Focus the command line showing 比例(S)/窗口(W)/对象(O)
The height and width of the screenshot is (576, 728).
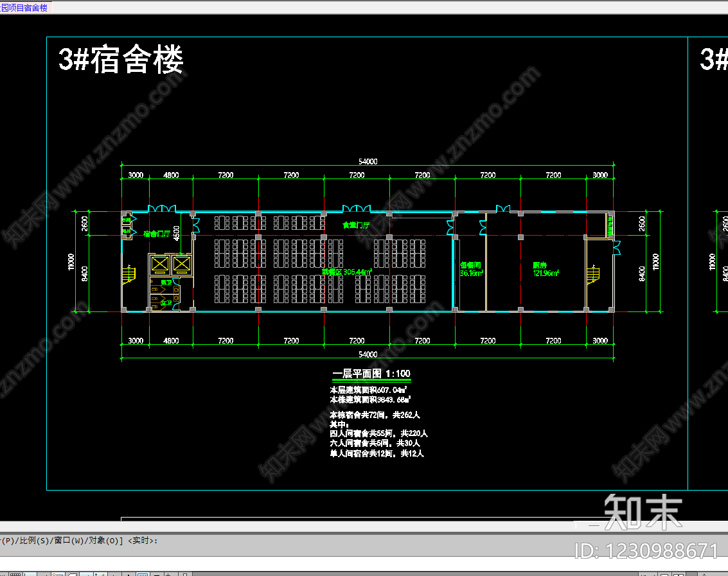click(x=79, y=541)
